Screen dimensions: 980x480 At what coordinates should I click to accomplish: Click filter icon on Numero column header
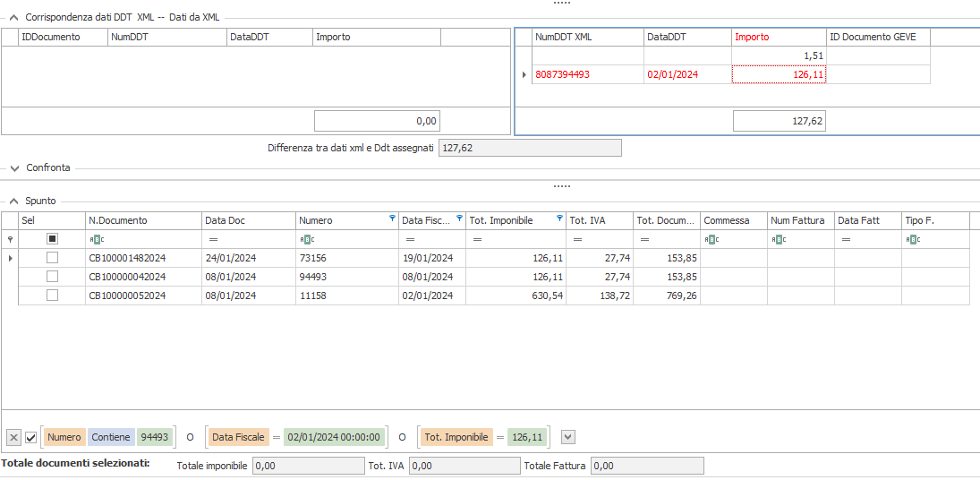(x=392, y=218)
